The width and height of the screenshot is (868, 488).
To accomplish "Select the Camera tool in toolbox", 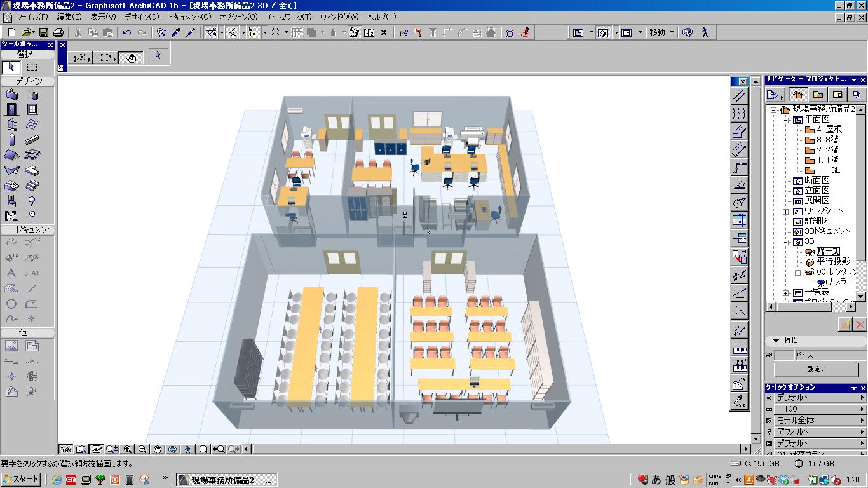I will click(32, 393).
